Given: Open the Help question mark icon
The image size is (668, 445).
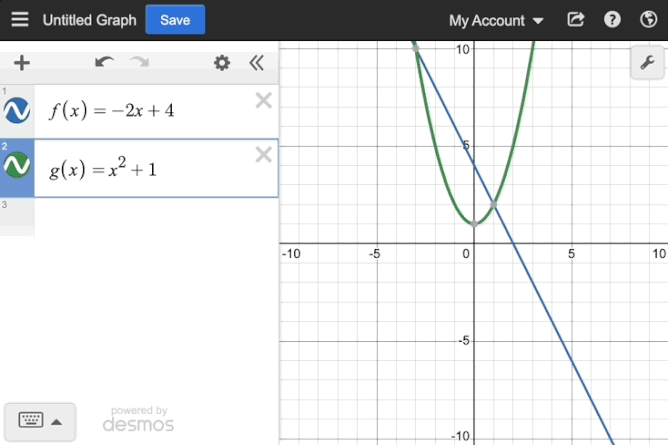Looking at the screenshot, I should tap(612, 20).
